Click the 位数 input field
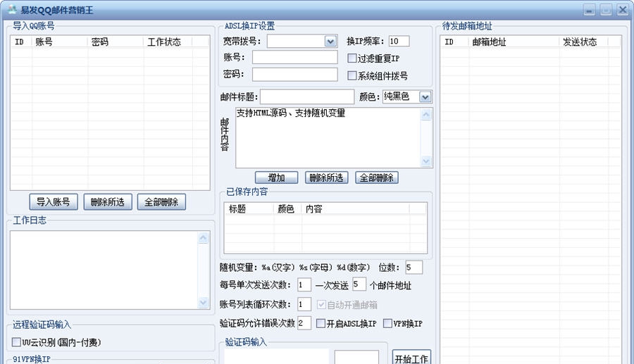This screenshot has height=364, width=634. 414,268
